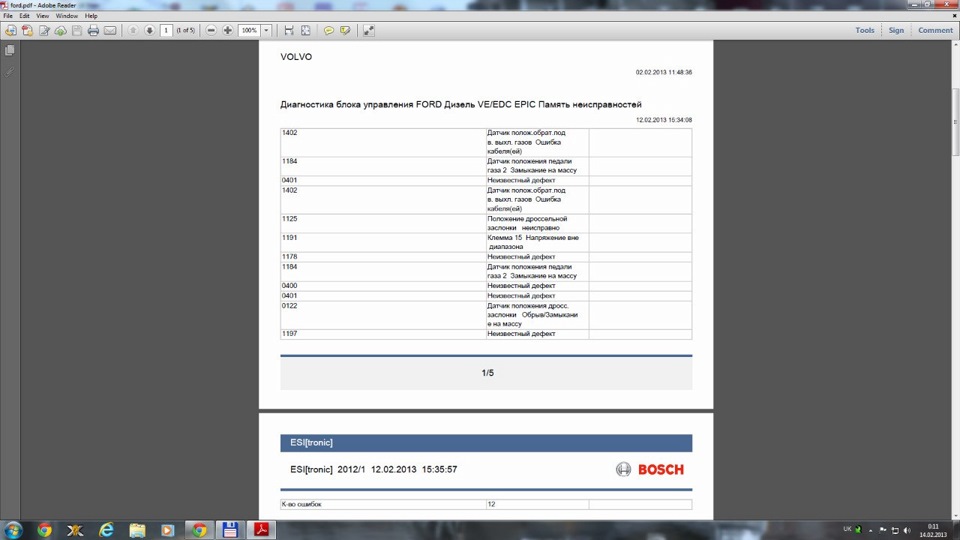Zoom in with the plus button
Screen dimensions: 960x540
(228, 31)
